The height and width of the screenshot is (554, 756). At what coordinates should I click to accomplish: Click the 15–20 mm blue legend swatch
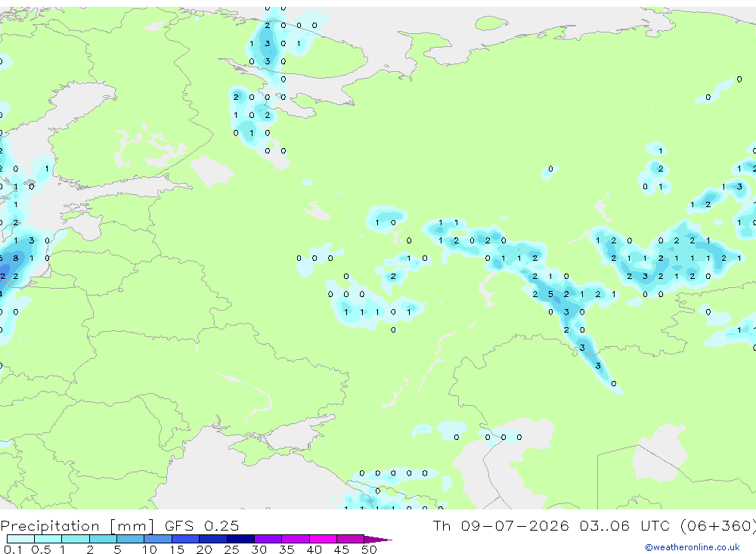pyautogui.click(x=186, y=539)
